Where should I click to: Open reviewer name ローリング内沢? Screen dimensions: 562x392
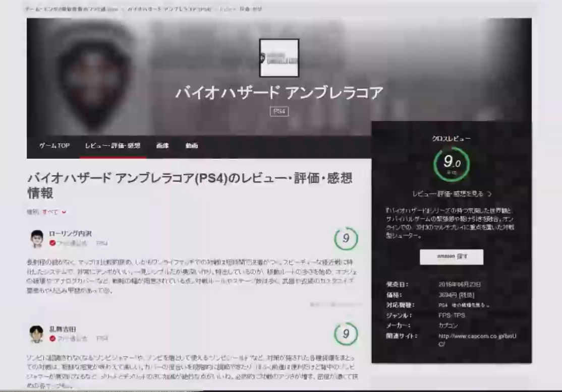(x=70, y=233)
